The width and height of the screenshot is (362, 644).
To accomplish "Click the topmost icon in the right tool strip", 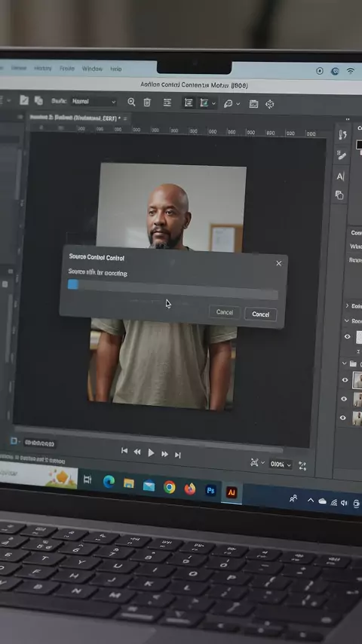I will click(342, 135).
